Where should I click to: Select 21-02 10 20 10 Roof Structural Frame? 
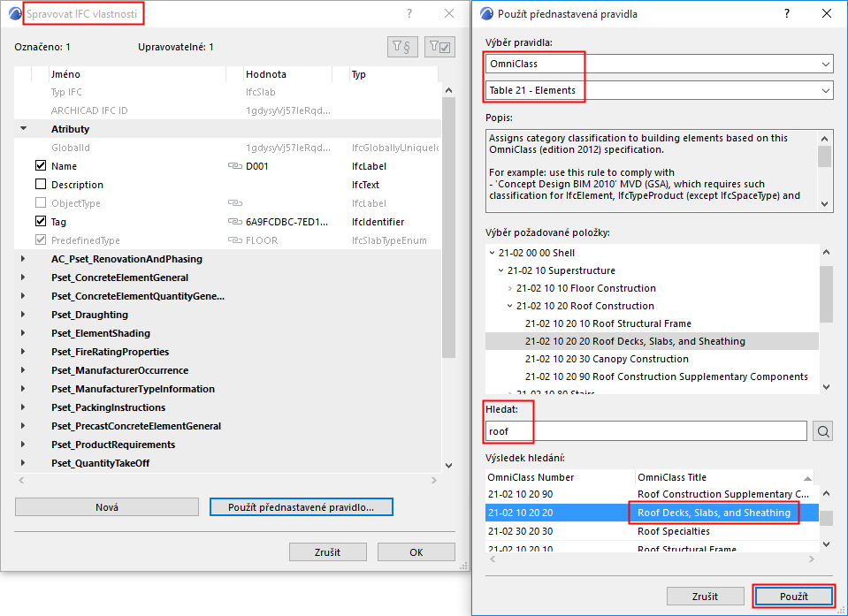[x=607, y=323]
